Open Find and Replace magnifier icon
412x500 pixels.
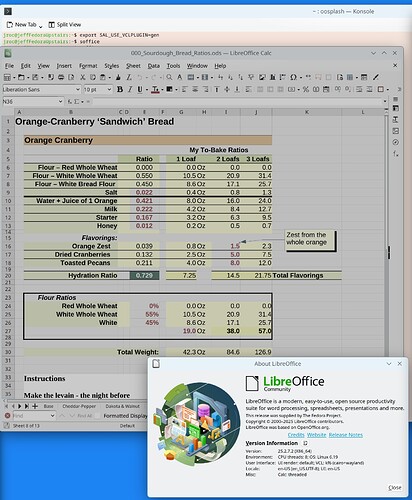pyautogui.click(x=169, y=77)
